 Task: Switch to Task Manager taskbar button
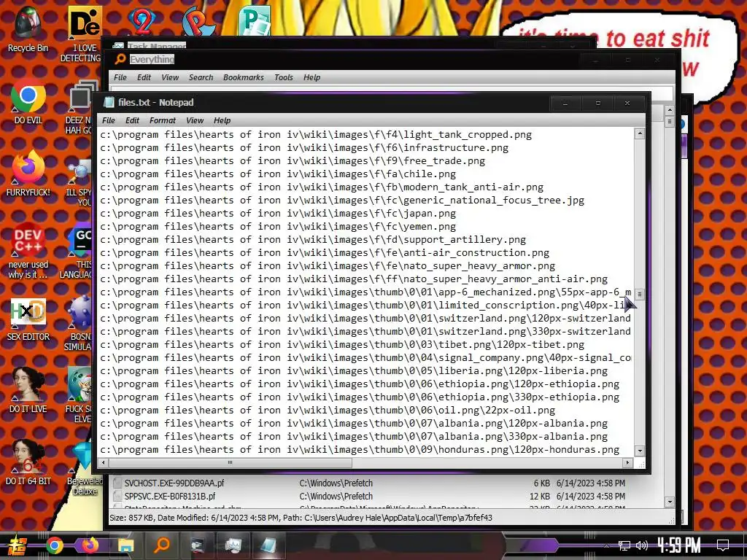233,545
